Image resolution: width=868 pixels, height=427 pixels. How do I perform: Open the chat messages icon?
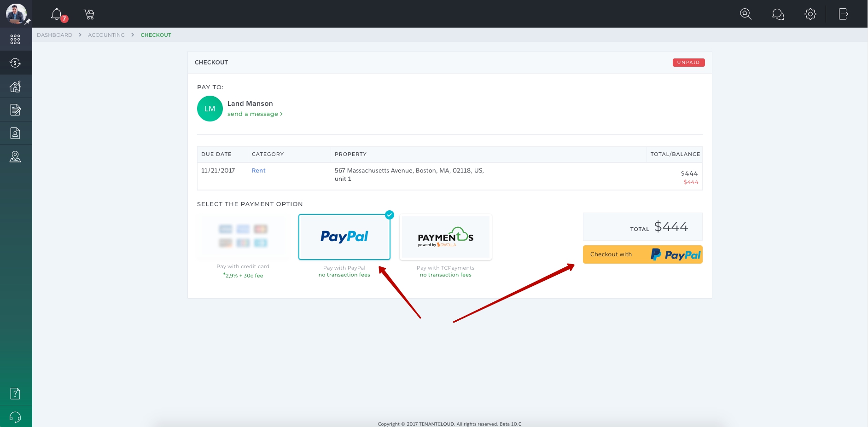pos(778,14)
